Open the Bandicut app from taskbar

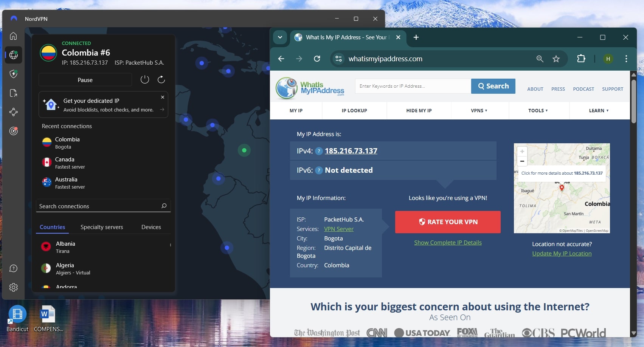17,314
